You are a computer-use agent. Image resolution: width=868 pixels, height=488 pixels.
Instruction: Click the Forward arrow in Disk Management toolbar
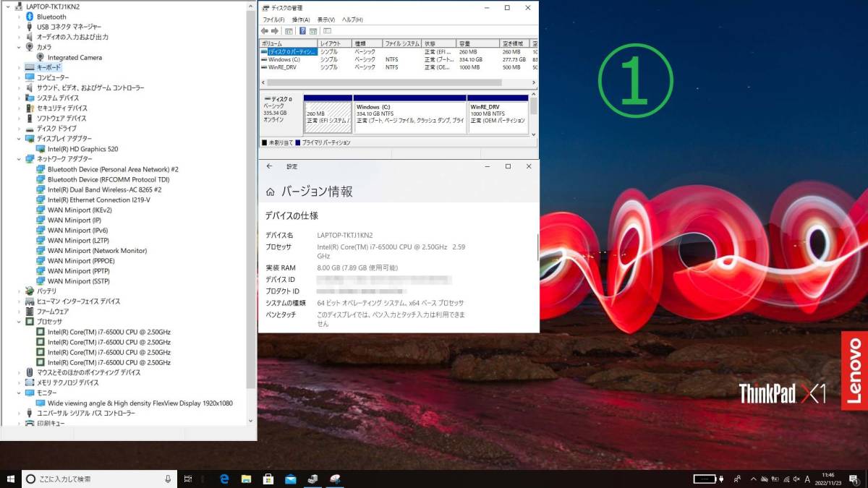click(275, 31)
